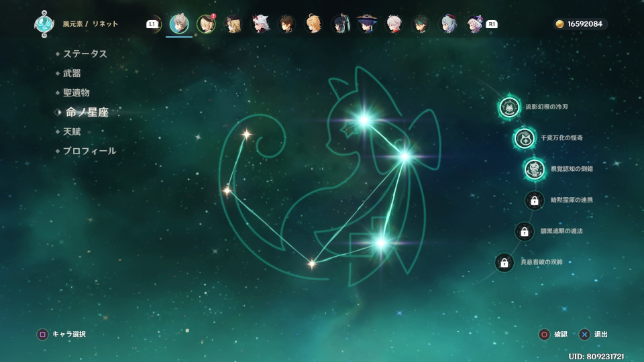Click the bright star on cat's head
The width and height of the screenshot is (644, 362).
tap(364, 120)
